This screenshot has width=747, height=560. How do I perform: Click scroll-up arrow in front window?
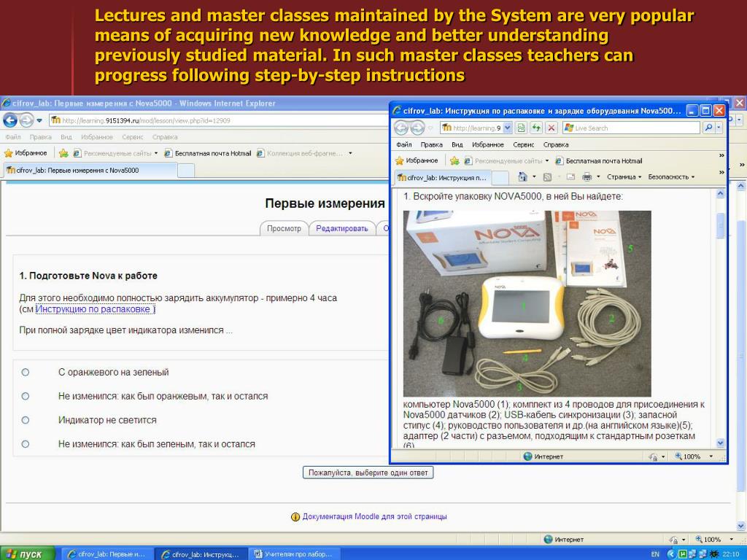[x=720, y=193]
